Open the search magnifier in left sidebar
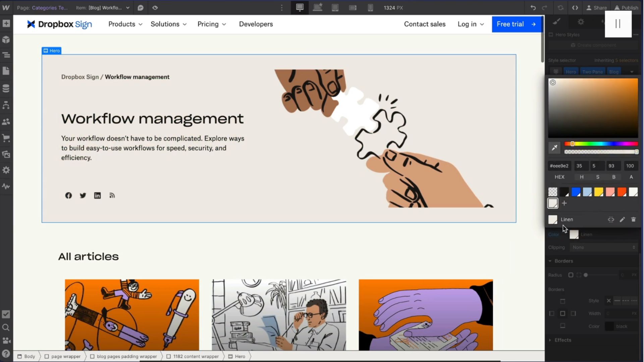This screenshot has height=362, width=644. tap(6, 327)
